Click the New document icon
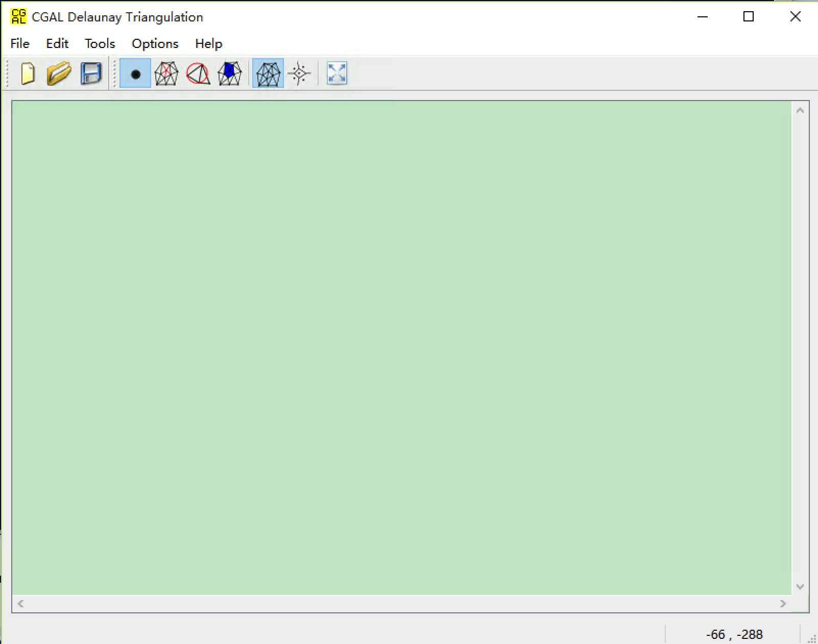818x644 pixels. [28, 73]
